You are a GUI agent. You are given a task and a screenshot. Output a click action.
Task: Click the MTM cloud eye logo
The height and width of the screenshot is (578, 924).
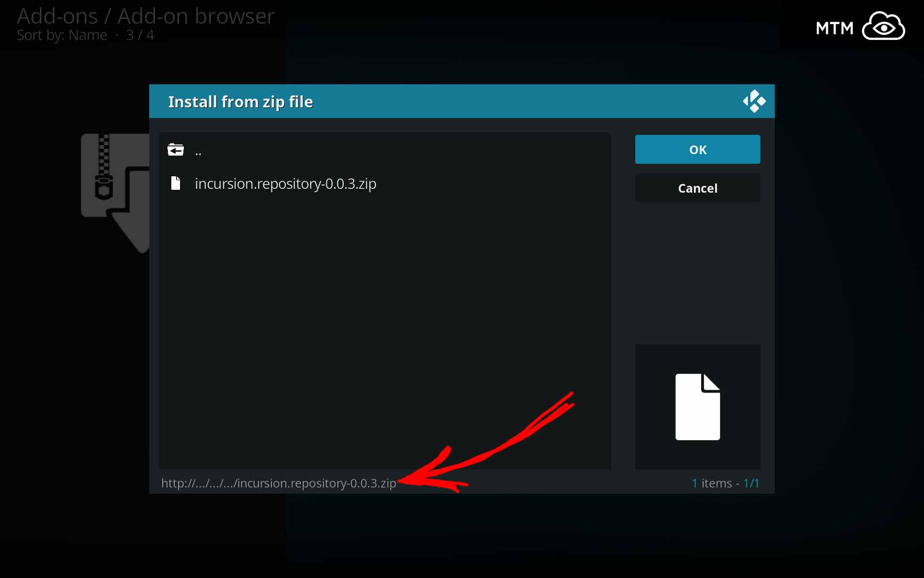pos(860,27)
